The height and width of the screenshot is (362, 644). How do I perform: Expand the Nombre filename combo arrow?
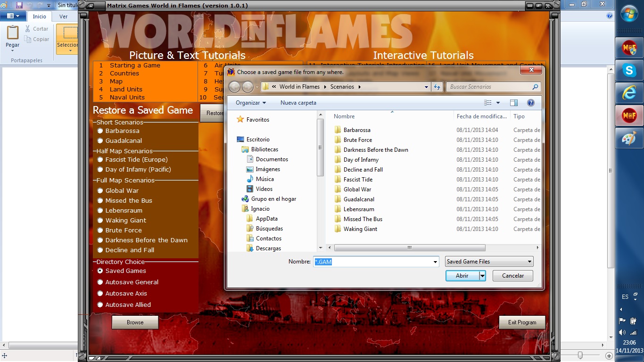coord(435,262)
